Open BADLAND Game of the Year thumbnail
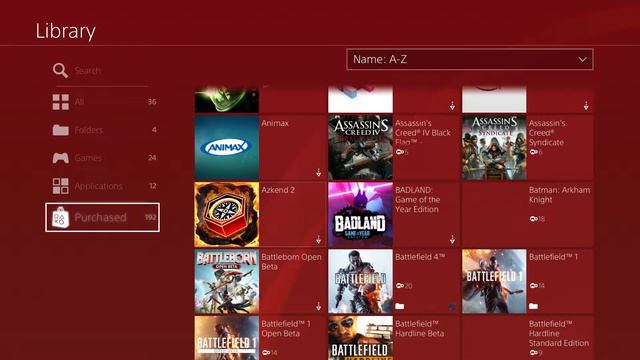Image resolution: width=640 pixels, height=360 pixels. [360, 214]
